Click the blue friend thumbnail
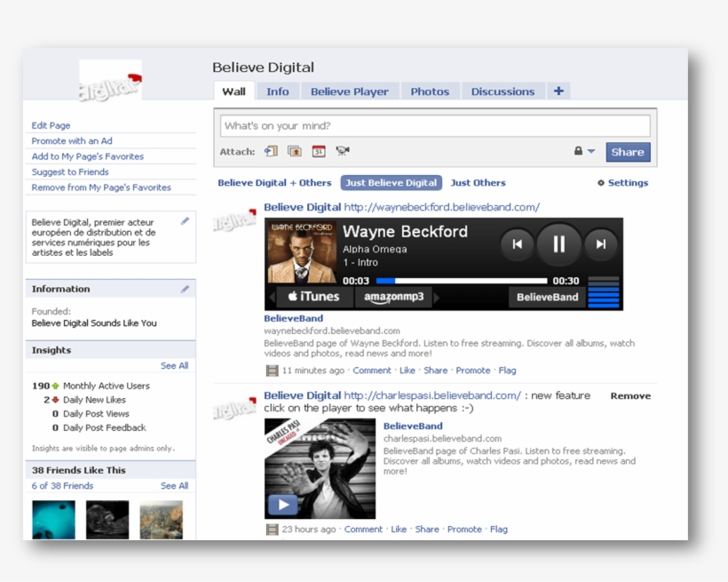728x582 pixels. coord(53,520)
